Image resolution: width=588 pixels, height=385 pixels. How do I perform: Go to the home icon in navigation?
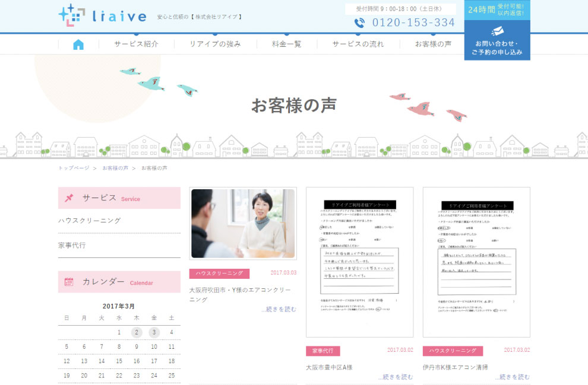tap(78, 44)
